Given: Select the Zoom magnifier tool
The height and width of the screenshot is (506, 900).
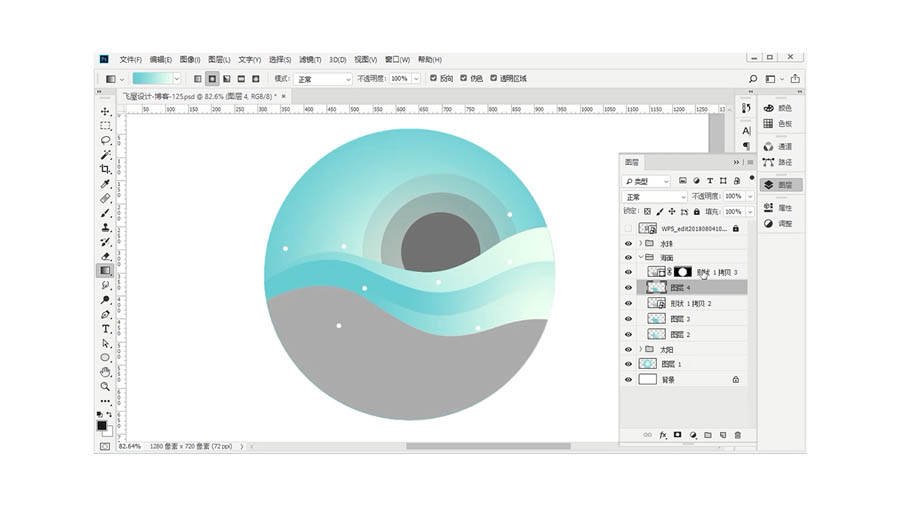Looking at the screenshot, I should click(105, 386).
